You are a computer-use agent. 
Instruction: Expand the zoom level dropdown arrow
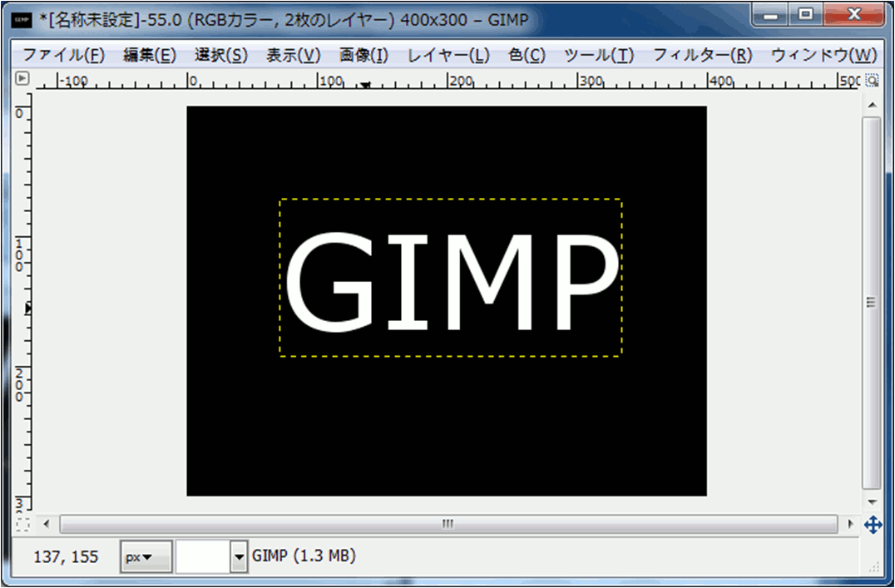(240, 557)
